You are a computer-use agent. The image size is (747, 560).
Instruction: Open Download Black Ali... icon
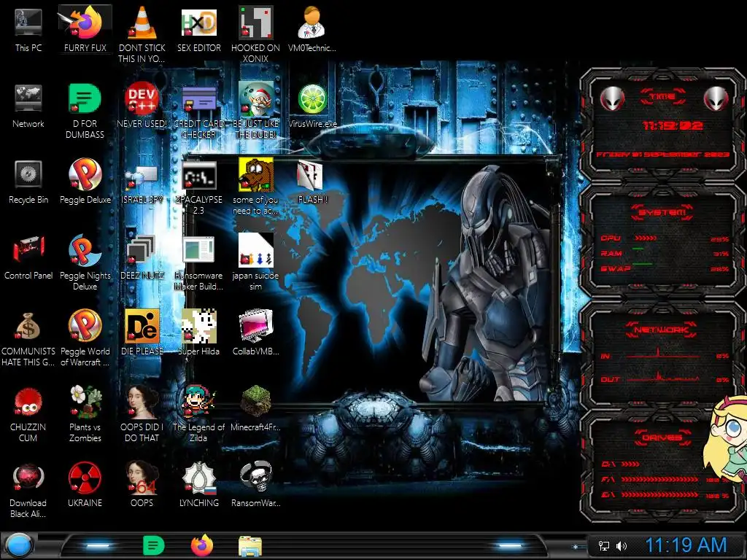pyautogui.click(x=28, y=477)
